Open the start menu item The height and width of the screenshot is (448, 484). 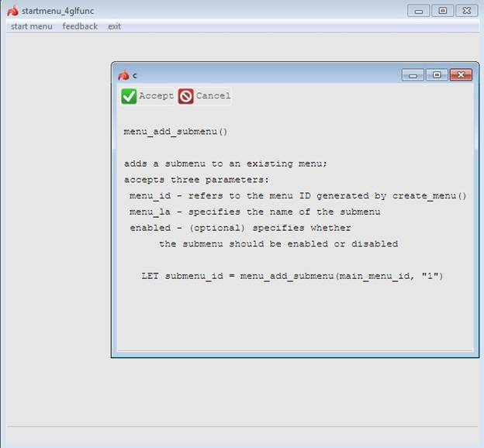click(32, 26)
